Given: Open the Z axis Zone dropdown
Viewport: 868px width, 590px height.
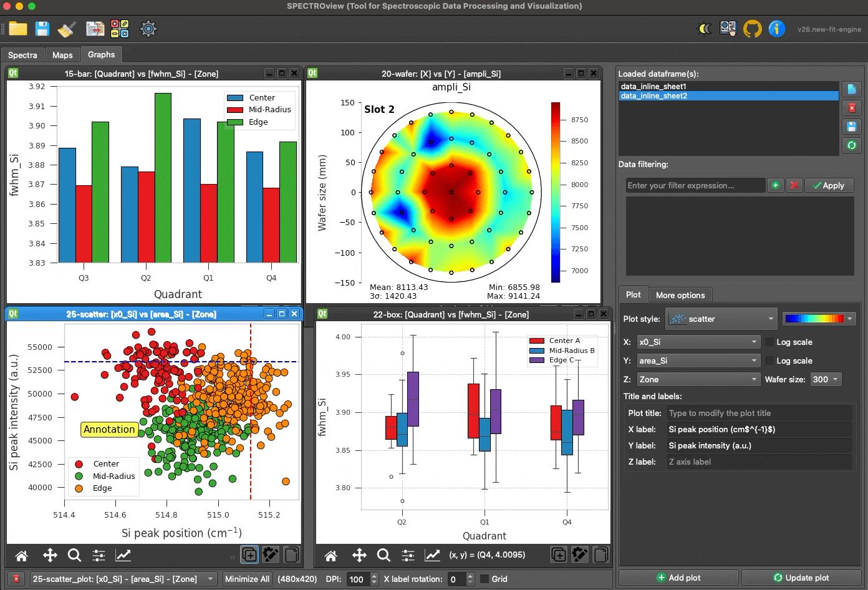Looking at the screenshot, I should pos(698,379).
